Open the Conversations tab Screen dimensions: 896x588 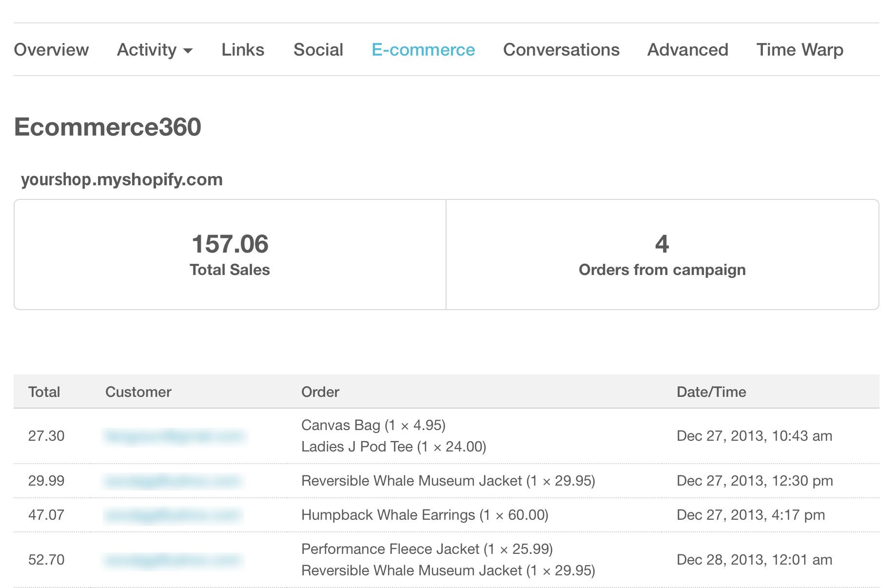click(561, 50)
